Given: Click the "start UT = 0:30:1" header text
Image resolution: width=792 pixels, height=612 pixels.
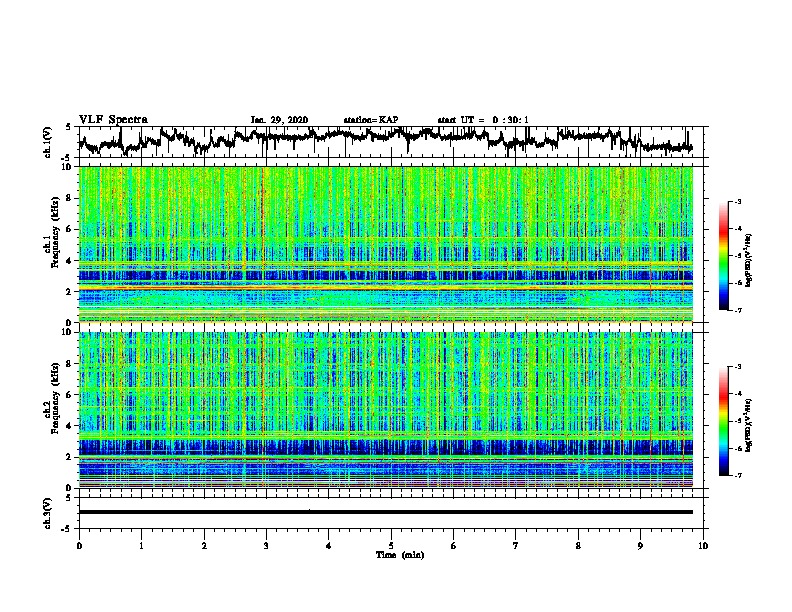Looking at the screenshot, I should pos(483,120).
